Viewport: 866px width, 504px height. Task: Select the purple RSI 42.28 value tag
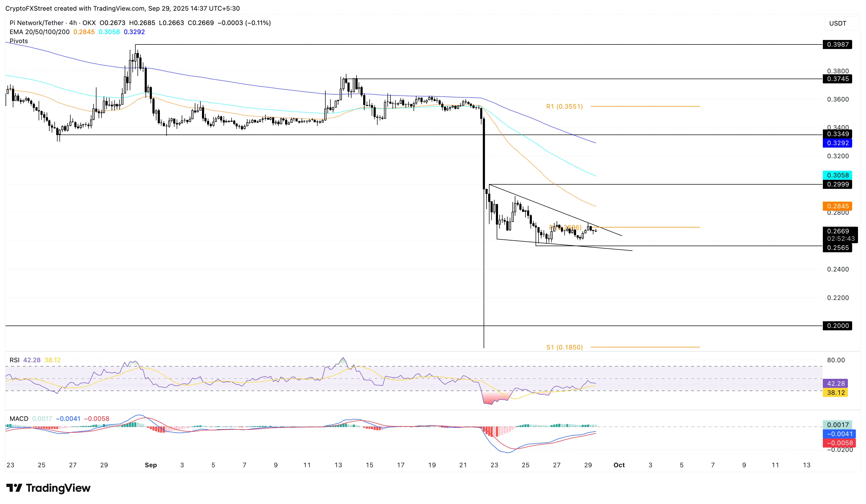click(x=835, y=383)
